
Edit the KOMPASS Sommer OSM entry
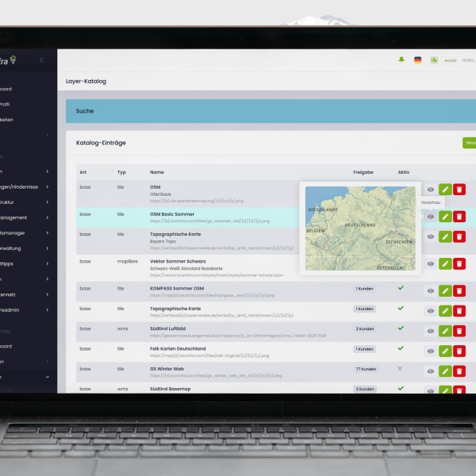click(445, 291)
